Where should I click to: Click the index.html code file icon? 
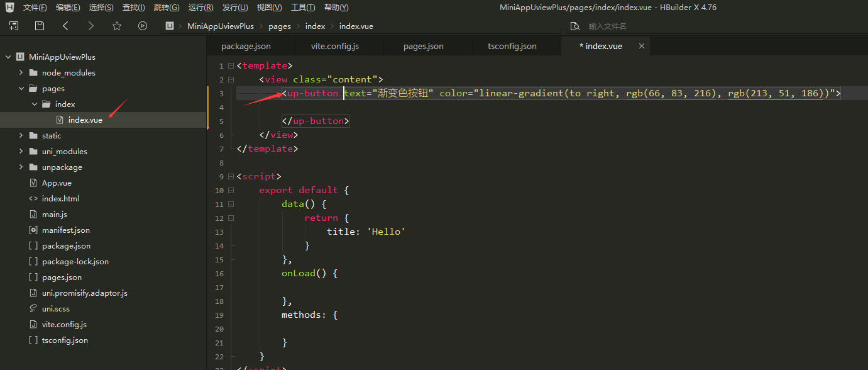pyautogui.click(x=33, y=198)
